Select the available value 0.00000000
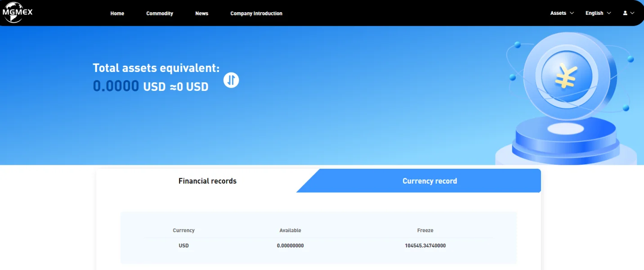 [290, 246]
